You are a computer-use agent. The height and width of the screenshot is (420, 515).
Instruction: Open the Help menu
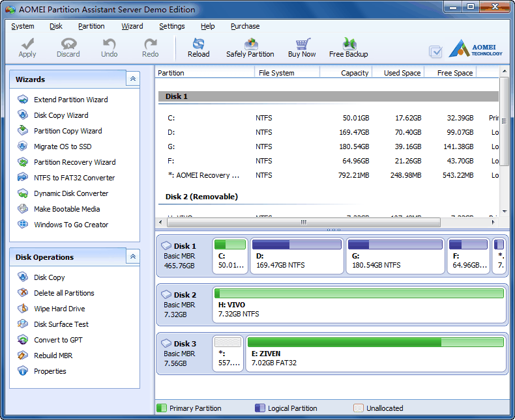click(207, 26)
